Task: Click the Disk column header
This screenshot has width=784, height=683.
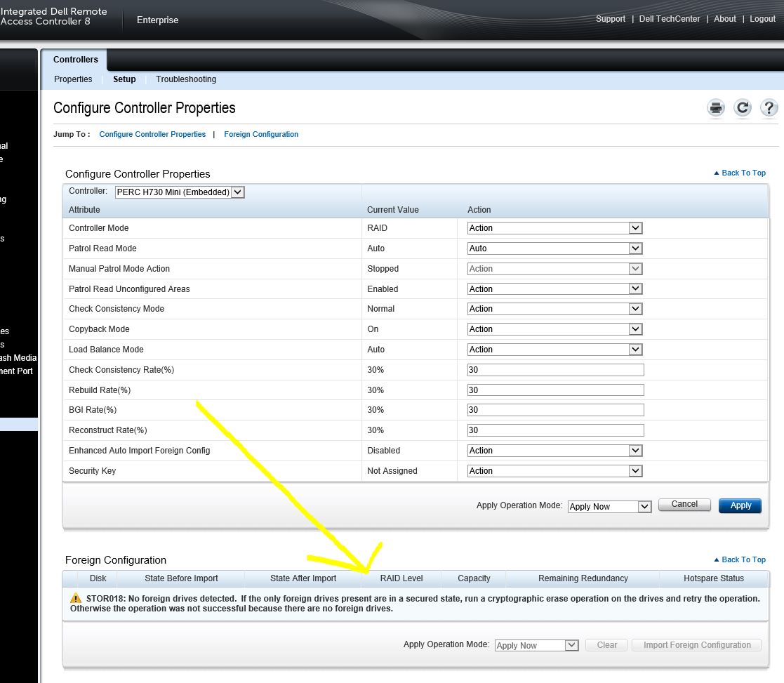Action: coord(98,578)
